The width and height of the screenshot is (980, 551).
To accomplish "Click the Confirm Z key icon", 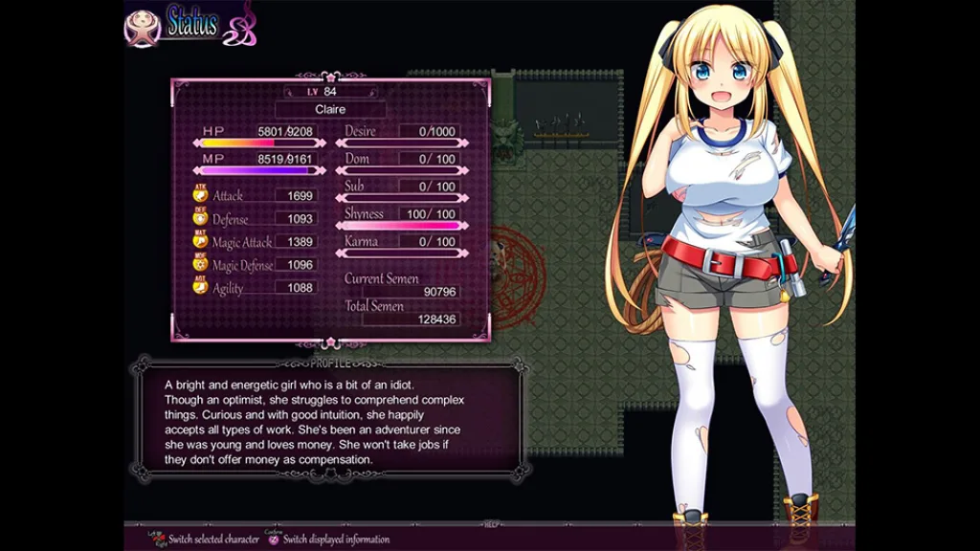I will click(x=273, y=538).
